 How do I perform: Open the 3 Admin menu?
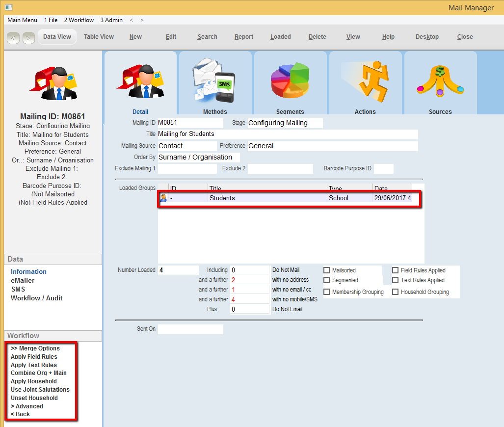tap(111, 20)
